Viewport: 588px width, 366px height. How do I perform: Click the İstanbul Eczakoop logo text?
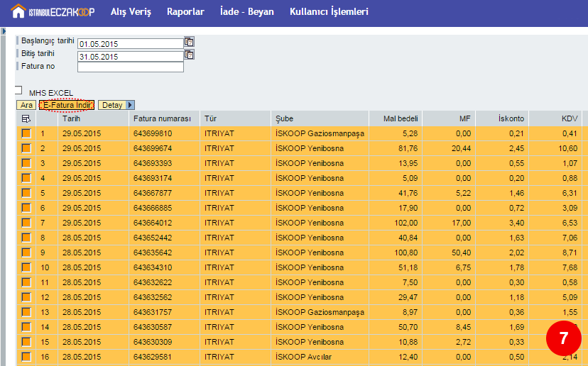(x=62, y=12)
